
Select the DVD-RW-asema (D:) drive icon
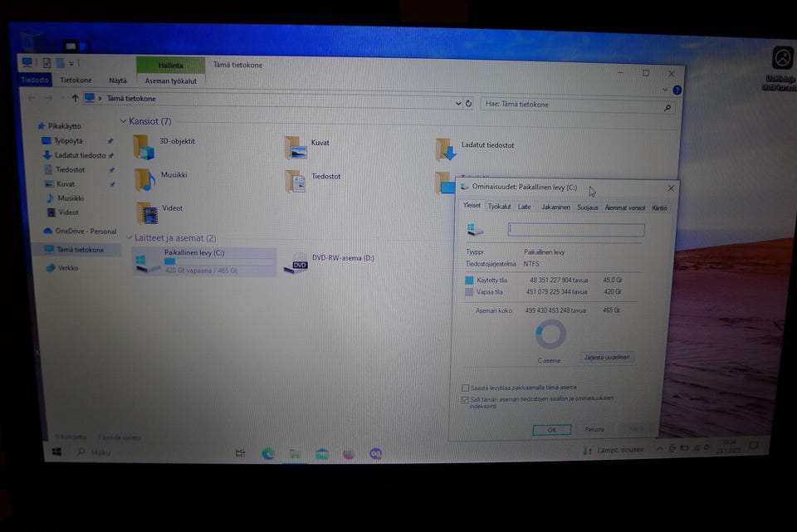[x=296, y=263]
